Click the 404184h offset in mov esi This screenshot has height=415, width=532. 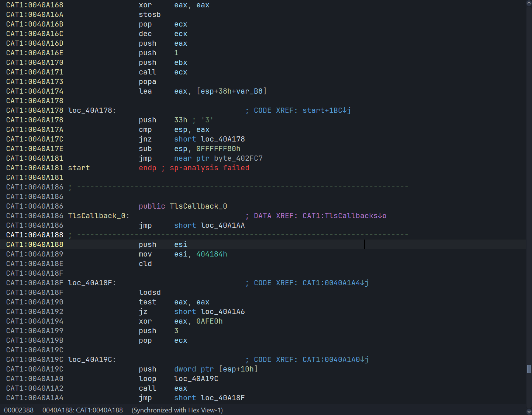point(211,254)
